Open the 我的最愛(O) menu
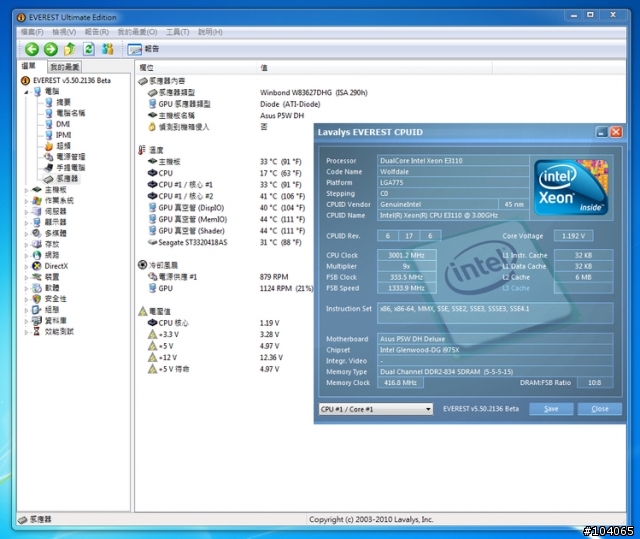This screenshot has width=640, height=539. point(138,32)
